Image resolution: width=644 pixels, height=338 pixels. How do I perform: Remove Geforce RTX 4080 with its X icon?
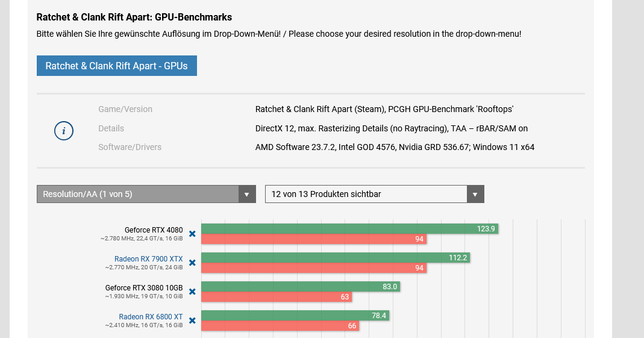pyautogui.click(x=192, y=234)
